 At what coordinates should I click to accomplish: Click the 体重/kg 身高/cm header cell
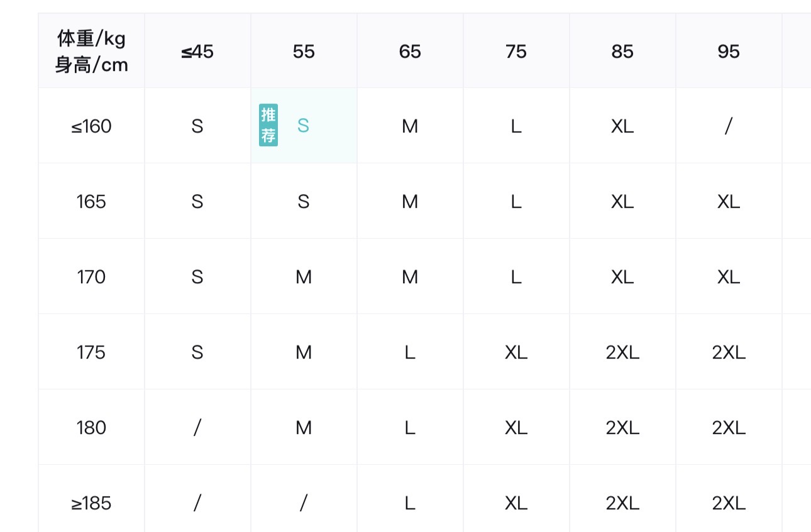(x=92, y=51)
